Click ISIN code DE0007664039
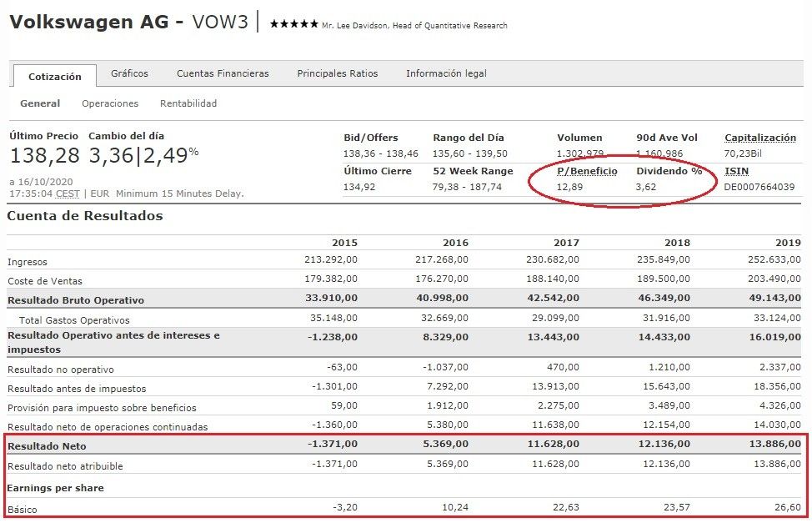 [x=759, y=187]
